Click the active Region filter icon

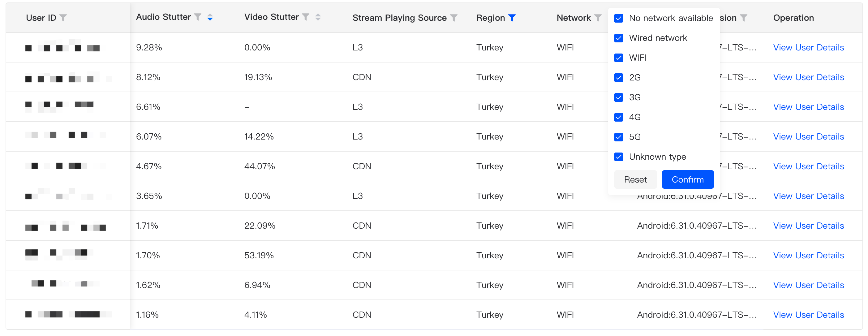(x=512, y=18)
